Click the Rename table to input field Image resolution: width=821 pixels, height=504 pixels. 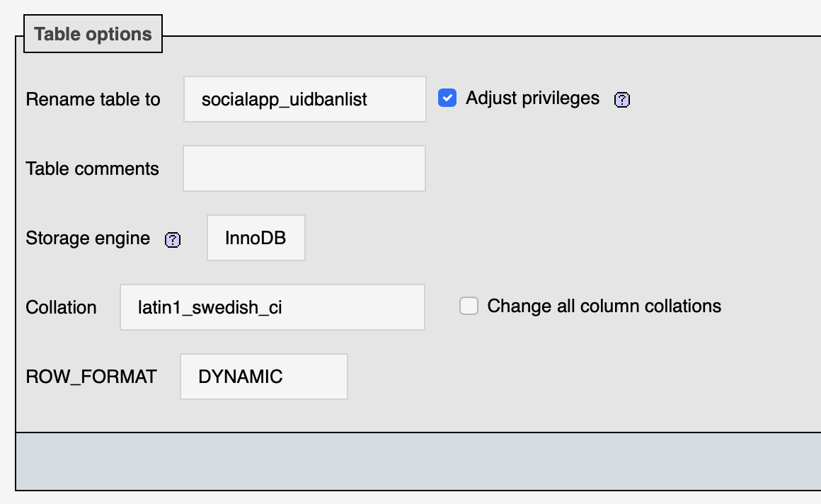pos(304,99)
